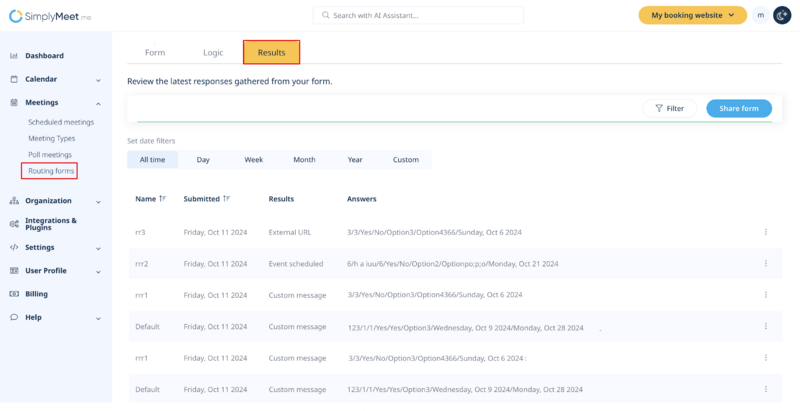800x411 pixels.
Task: Click the Billing icon
Action: tap(14, 294)
